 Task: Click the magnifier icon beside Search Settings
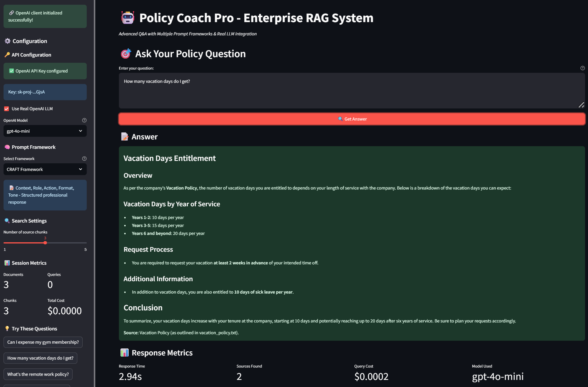[x=7, y=221]
